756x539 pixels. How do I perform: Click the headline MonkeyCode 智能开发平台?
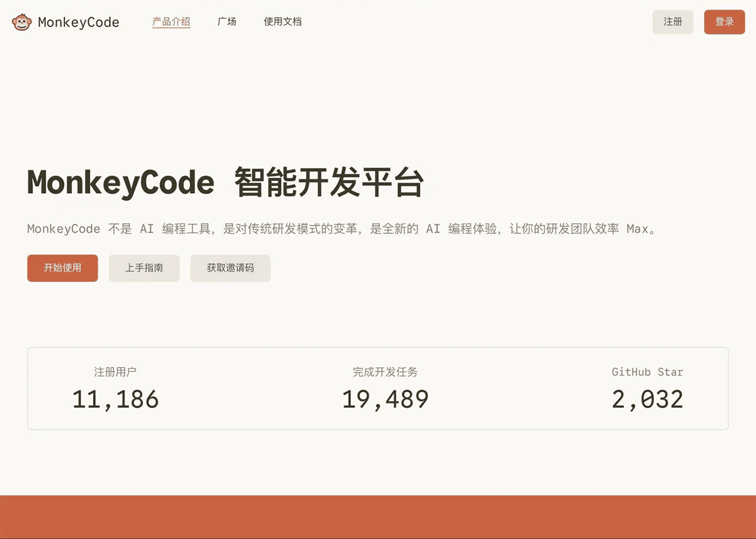[226, 182]
